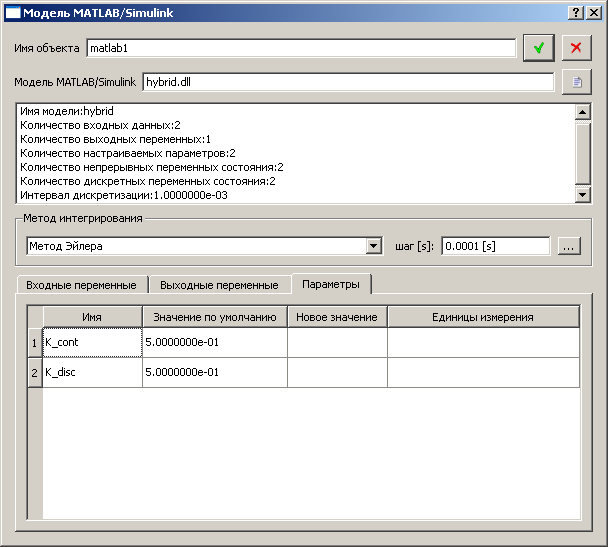Viewport: 608px width, 547px height.
Task: Select the K_cont name cell
Action: click(x=92, y=343)
